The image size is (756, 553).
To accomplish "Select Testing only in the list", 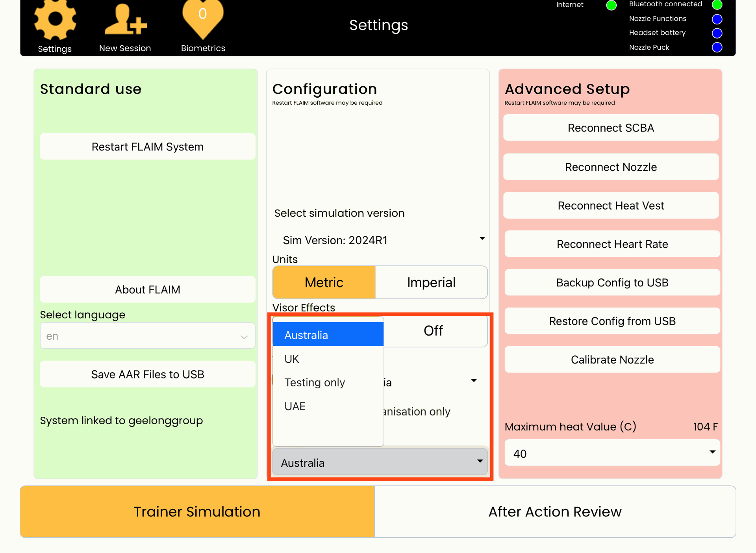I will (315, 382).
